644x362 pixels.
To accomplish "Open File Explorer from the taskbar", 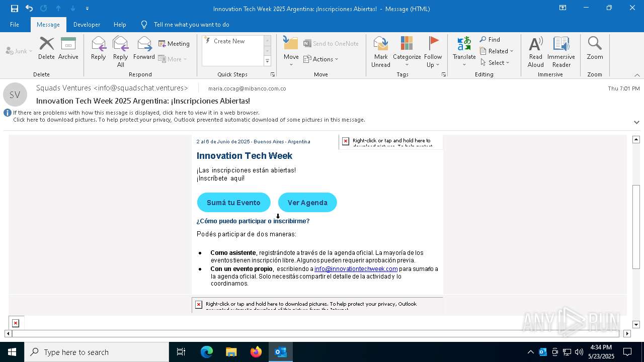I will [x=231, y=352].
